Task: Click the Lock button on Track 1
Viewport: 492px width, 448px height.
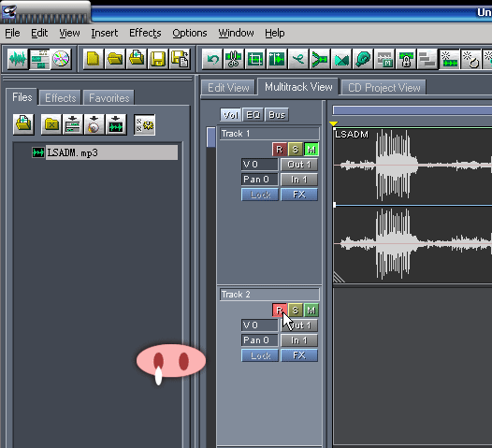Action: point(260,195)
